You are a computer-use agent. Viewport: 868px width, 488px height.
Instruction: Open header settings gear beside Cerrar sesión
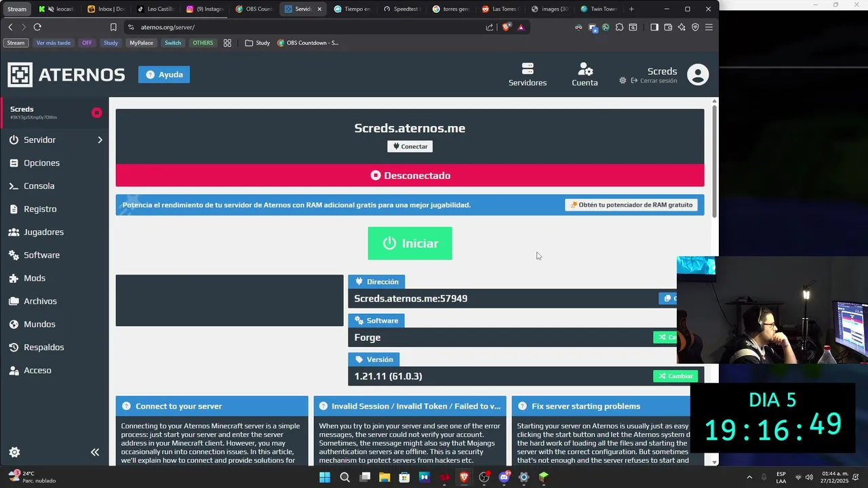pos(623,81)
